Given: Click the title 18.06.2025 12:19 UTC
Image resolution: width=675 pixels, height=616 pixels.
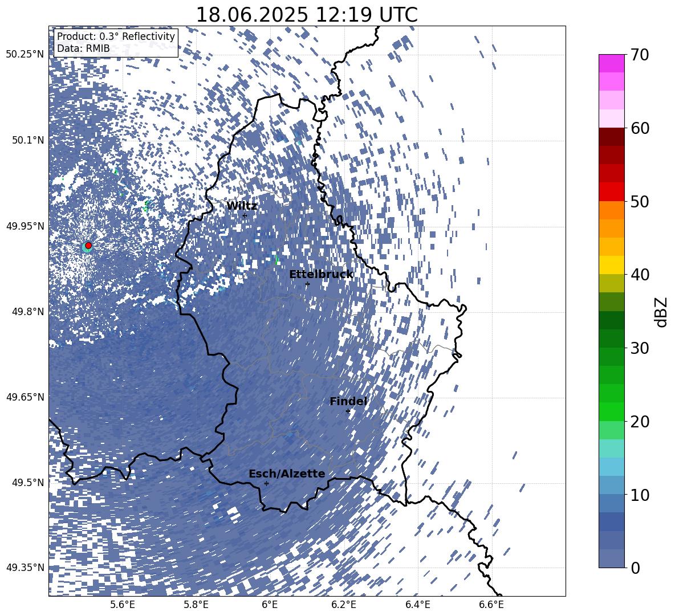Looking at the screenshot, I should click(307, 15).
